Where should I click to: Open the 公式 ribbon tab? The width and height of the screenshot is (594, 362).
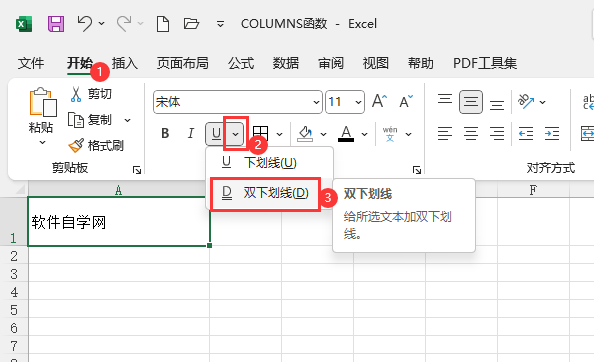point(241,63)
